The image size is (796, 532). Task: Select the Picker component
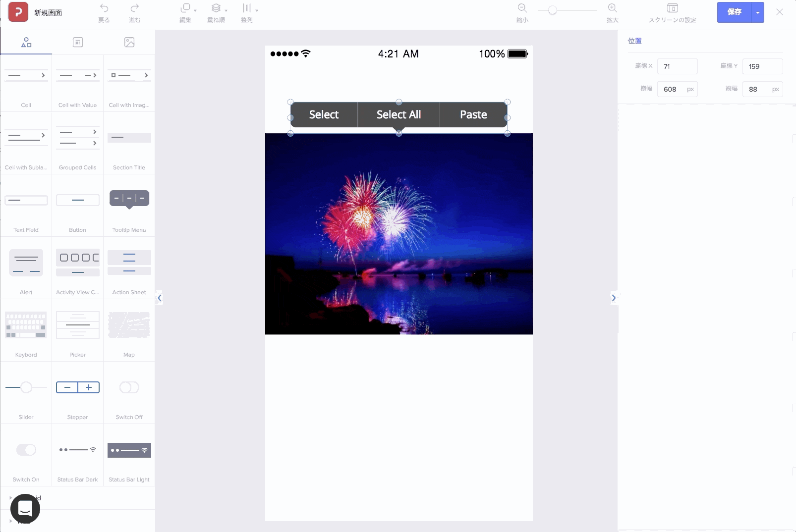pyautogui.click(x=78, y=331)
